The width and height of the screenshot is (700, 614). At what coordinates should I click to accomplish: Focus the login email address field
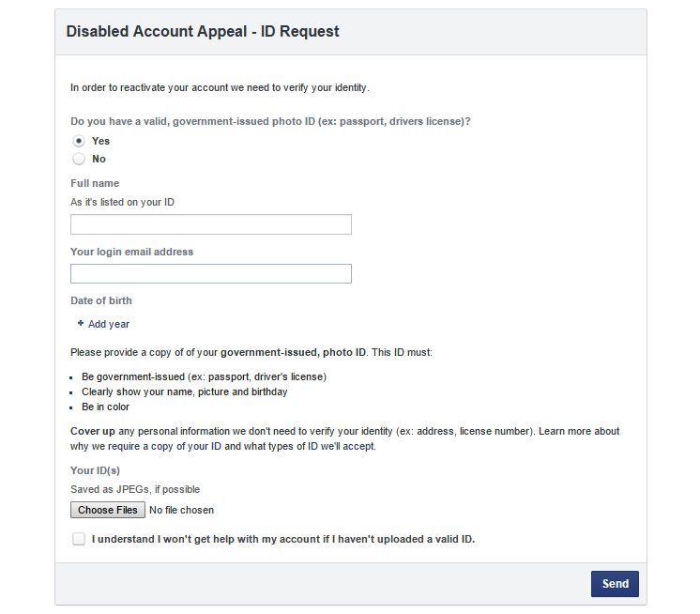(211, 273)
